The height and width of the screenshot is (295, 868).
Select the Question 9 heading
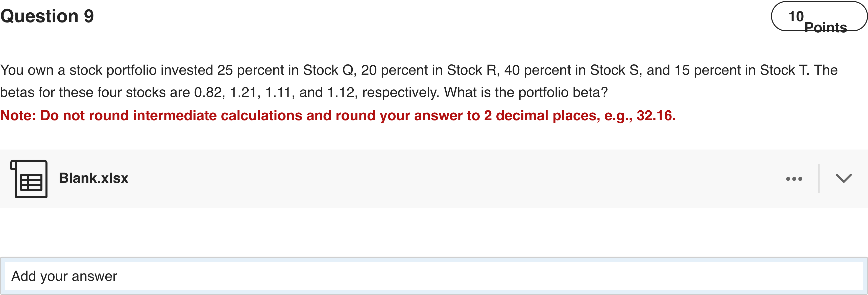coord(47,16)
